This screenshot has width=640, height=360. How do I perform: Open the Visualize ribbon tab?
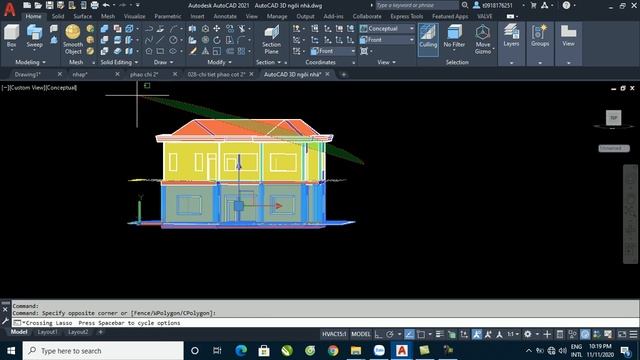pos(134,16)
